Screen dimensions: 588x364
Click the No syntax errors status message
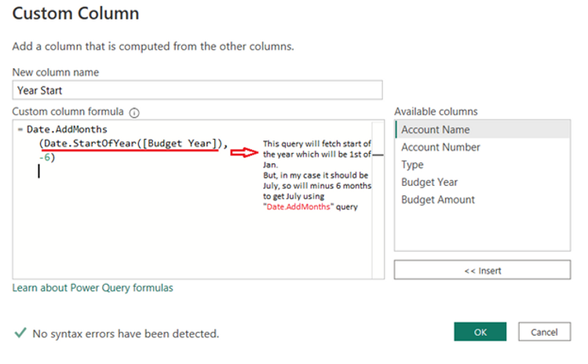pyautogui.click(x=126, y=334)
